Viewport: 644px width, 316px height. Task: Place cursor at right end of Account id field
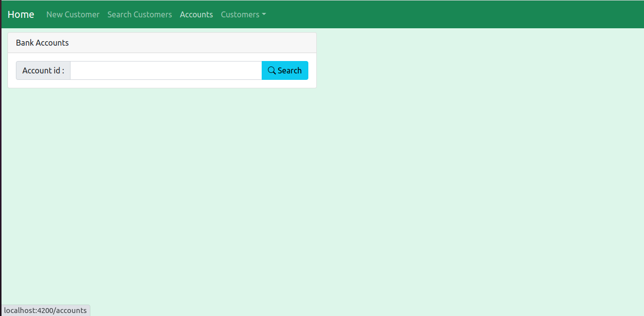(257, 70)
